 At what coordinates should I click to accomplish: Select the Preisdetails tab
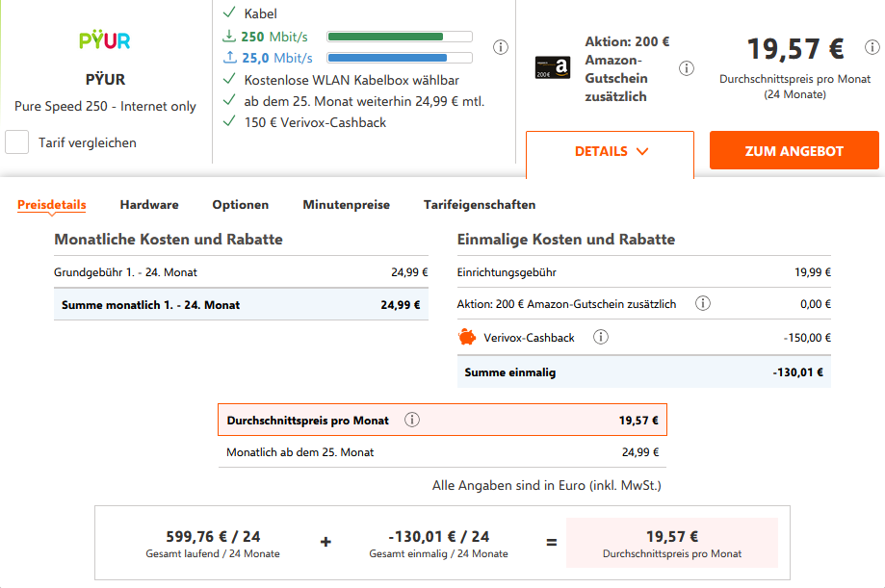[x=52, y=204]
